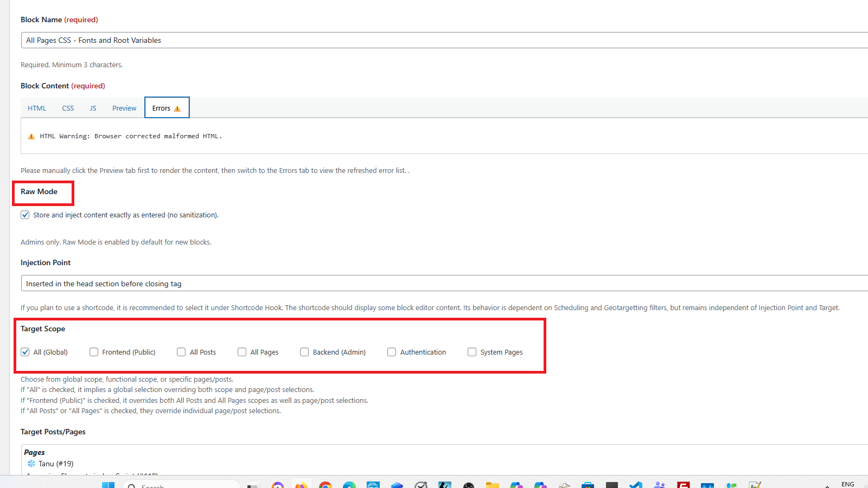Switch to the CSS tab
This screenshot has width=868, height=488.
point(67,108)
